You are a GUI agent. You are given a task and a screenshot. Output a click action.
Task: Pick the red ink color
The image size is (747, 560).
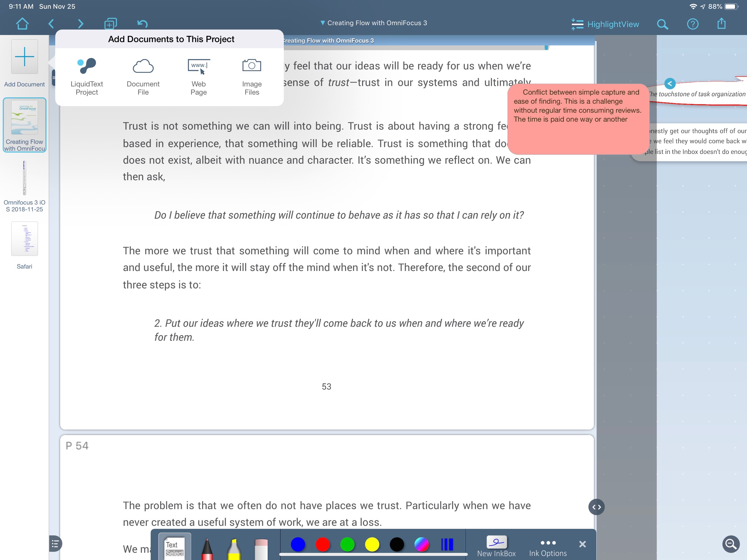click(x=323, y=544)
